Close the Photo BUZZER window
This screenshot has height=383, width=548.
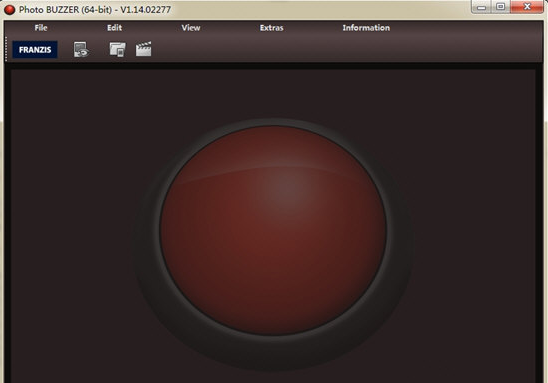pos(527,7)
